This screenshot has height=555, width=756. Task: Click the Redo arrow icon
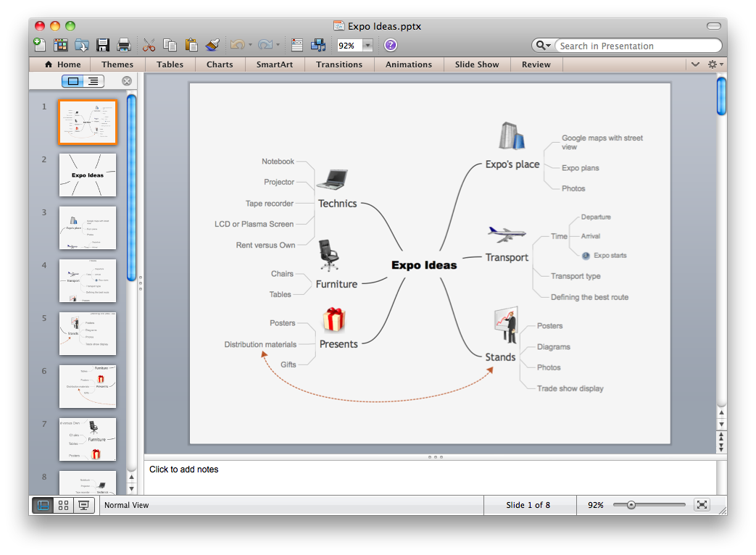click(265, 45)
